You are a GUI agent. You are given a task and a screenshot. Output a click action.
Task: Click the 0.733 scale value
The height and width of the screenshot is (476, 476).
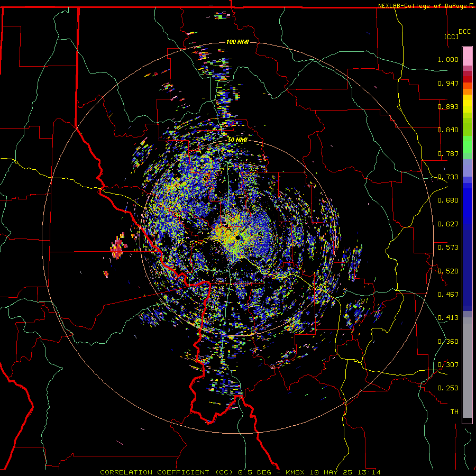[448, 177]
